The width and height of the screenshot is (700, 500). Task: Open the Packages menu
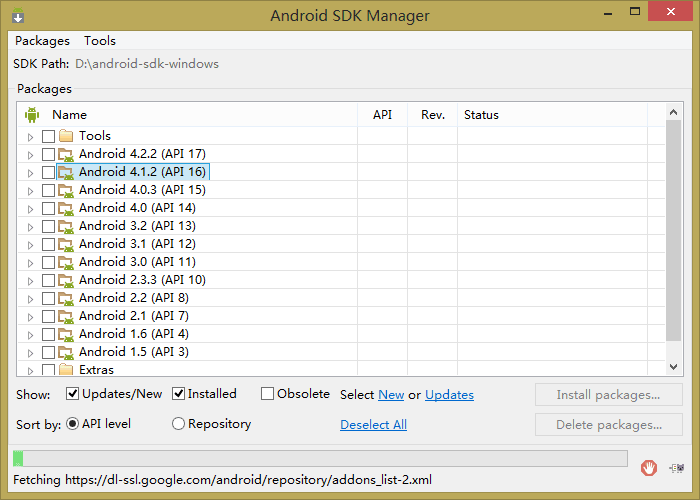click(x=42, y=41)
